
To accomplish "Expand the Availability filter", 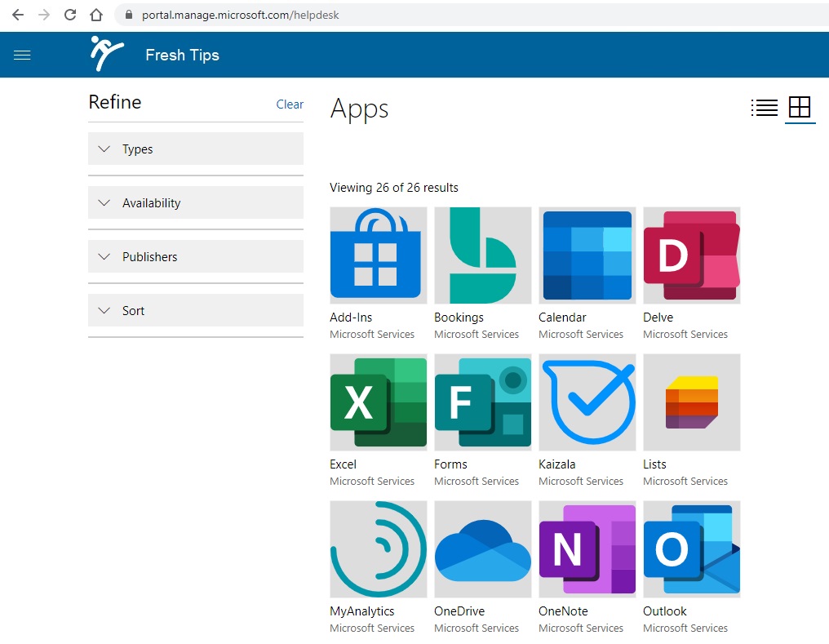I will (196, 203).
